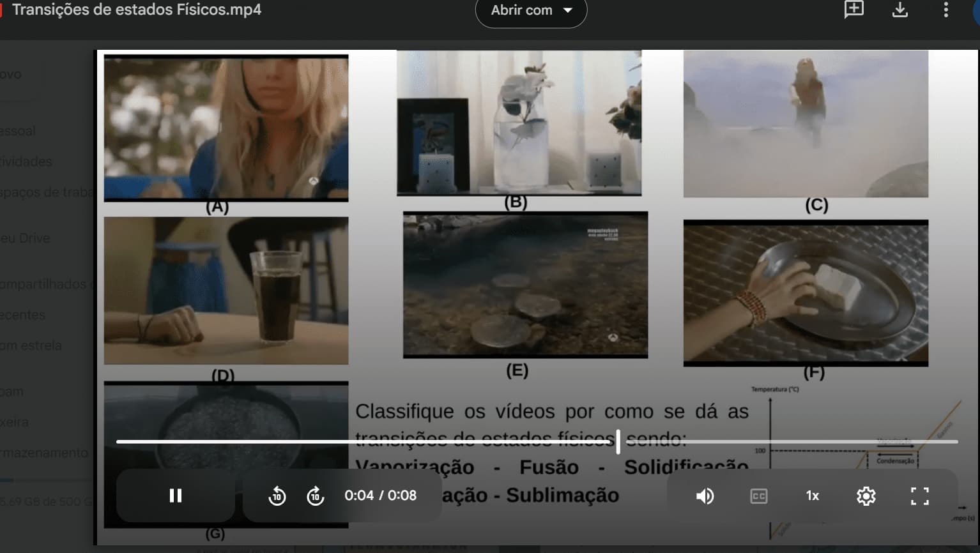Open the 'Abrir com' dropdown
980x553 pixels.
pyautogui.click(x=531, y=11)
